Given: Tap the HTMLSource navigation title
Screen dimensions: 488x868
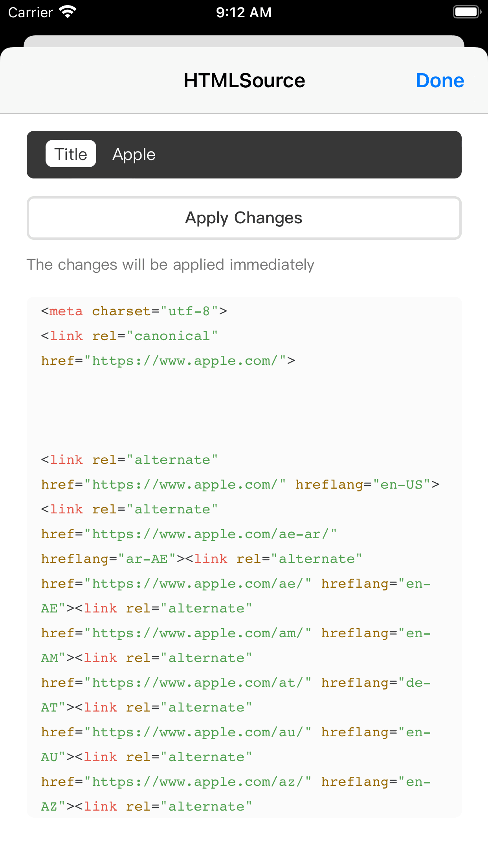Looking at the screenshot, I should coord(244,81).
